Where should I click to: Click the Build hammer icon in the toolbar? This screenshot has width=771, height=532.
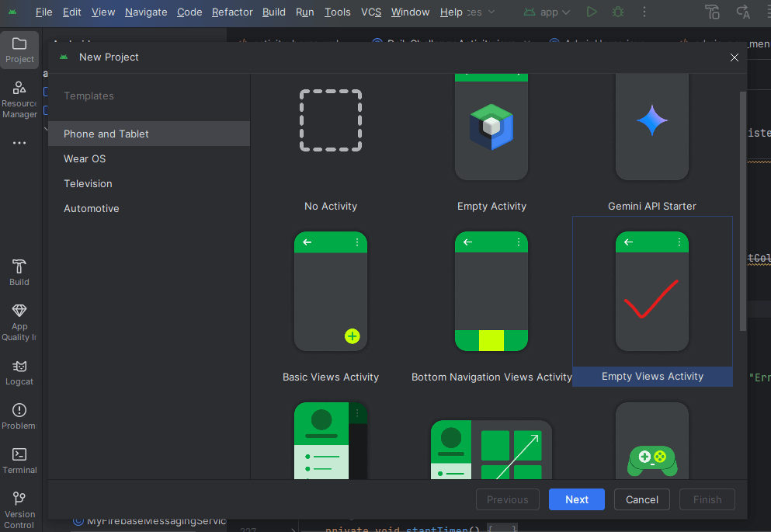(x=714, y=12)
